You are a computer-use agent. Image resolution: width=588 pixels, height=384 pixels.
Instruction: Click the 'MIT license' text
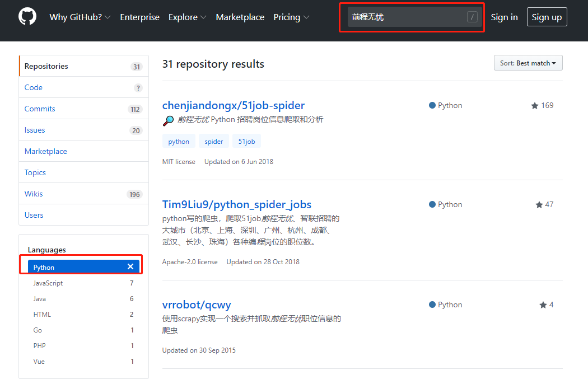point(179,162)
